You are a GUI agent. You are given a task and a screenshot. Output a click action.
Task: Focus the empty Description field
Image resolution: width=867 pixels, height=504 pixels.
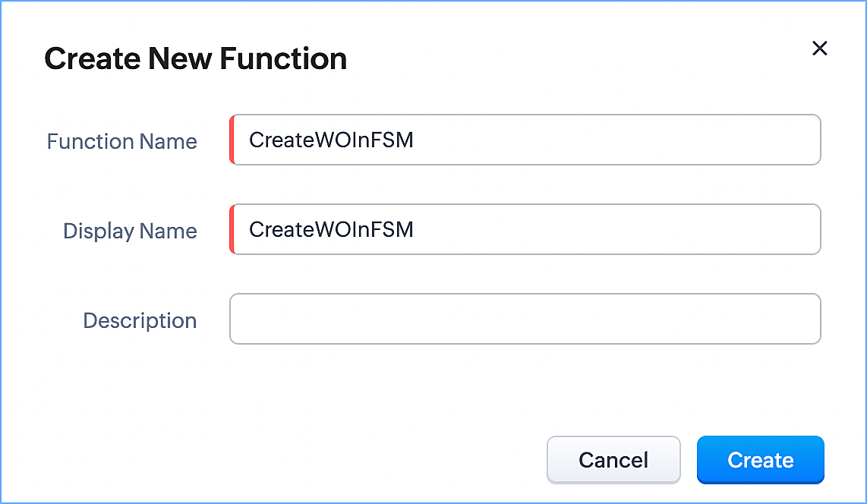[x=525, y=319]
